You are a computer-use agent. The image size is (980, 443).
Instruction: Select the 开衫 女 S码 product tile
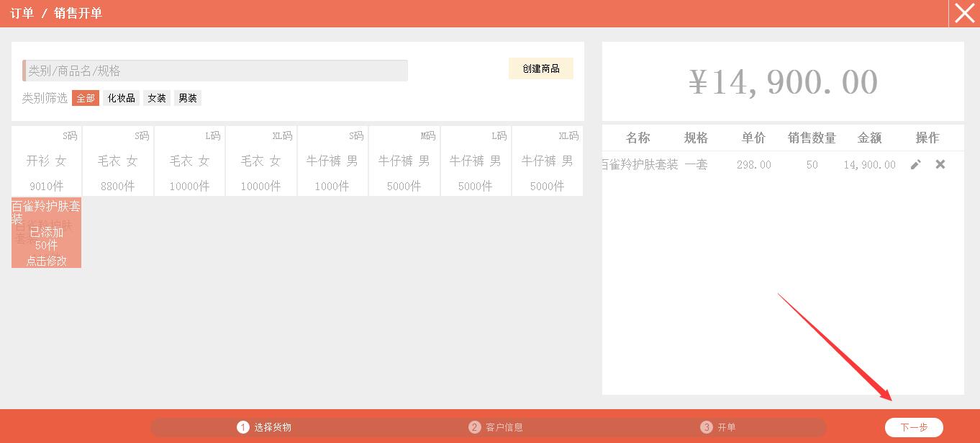(x=46, y=161)
